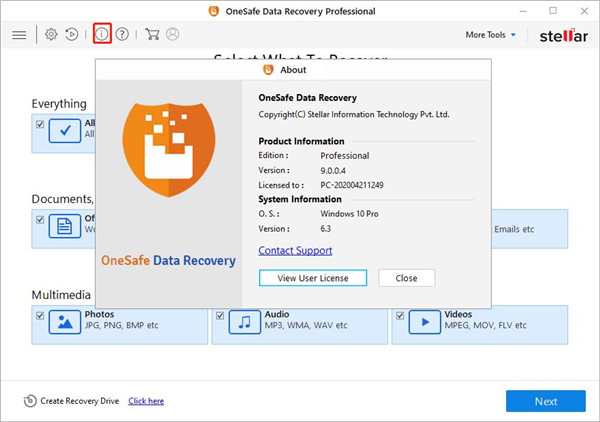Click the shopping cart buy icon

coord(152,34)
